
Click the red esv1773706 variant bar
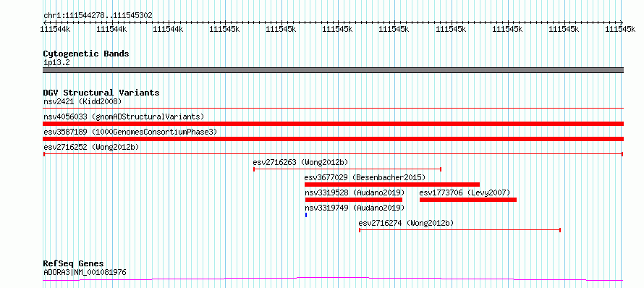point(467,200)
